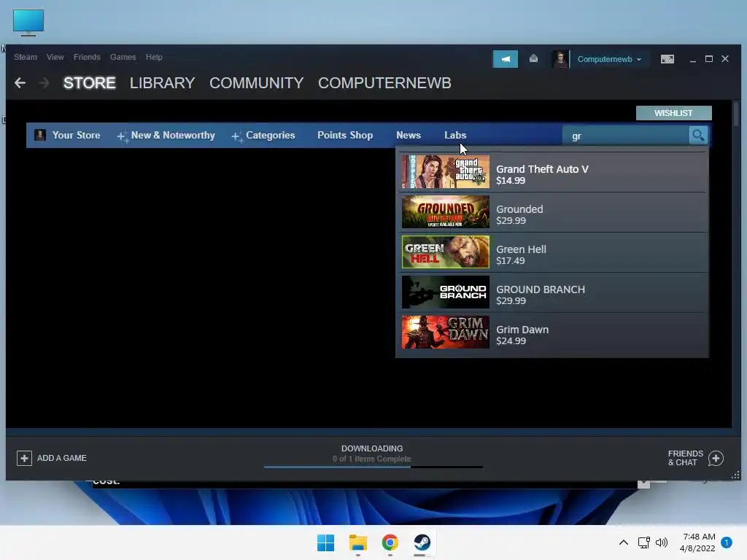Open File Explorer from the taskbar

click(x=357, y=542)
